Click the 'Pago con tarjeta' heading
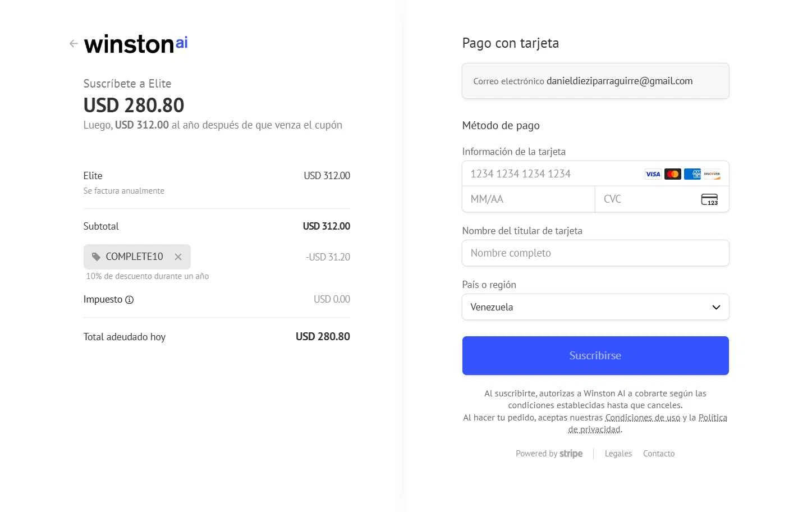812x512 pixels. 511,43
